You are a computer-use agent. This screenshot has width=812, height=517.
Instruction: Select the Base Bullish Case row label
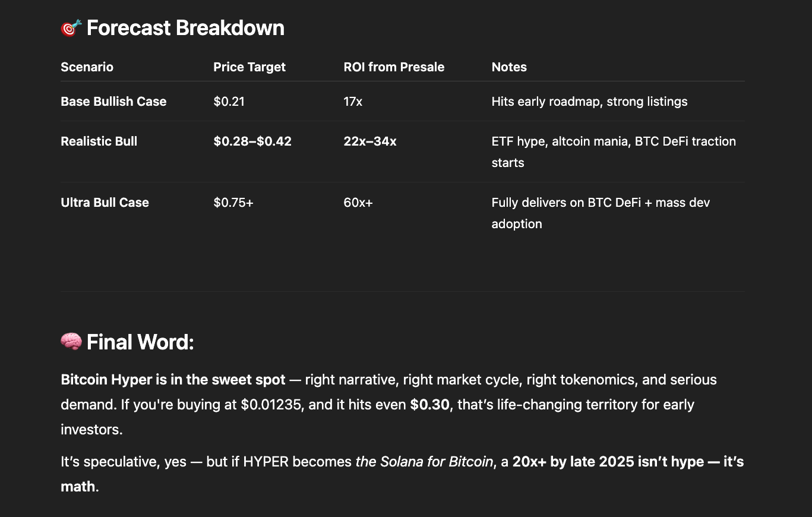point(113,102)
